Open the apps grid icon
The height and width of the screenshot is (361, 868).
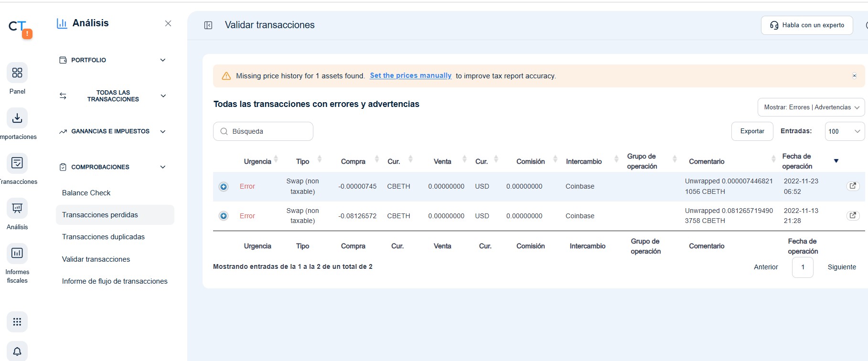pos(17,322)
